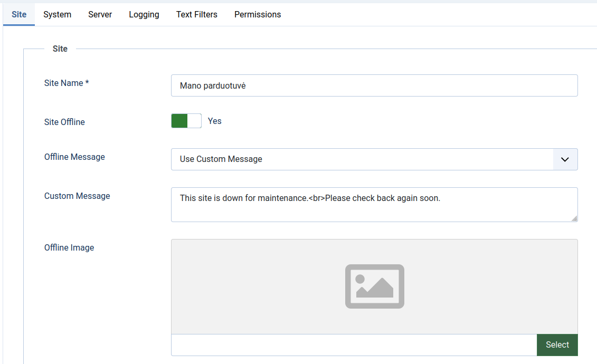Click the empty Offline Image path field
The image size is (597, 364).
coord(354,345)
